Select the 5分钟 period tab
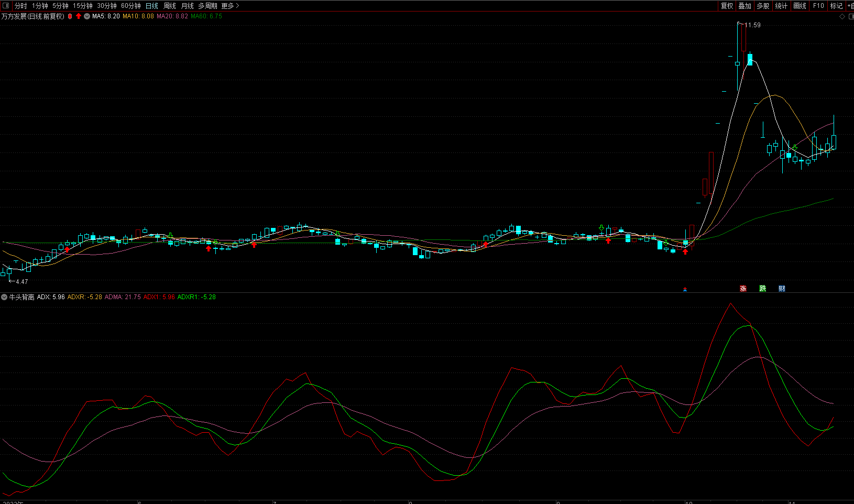The height and width of the screenshot is (504, 854). click(60, 6)
